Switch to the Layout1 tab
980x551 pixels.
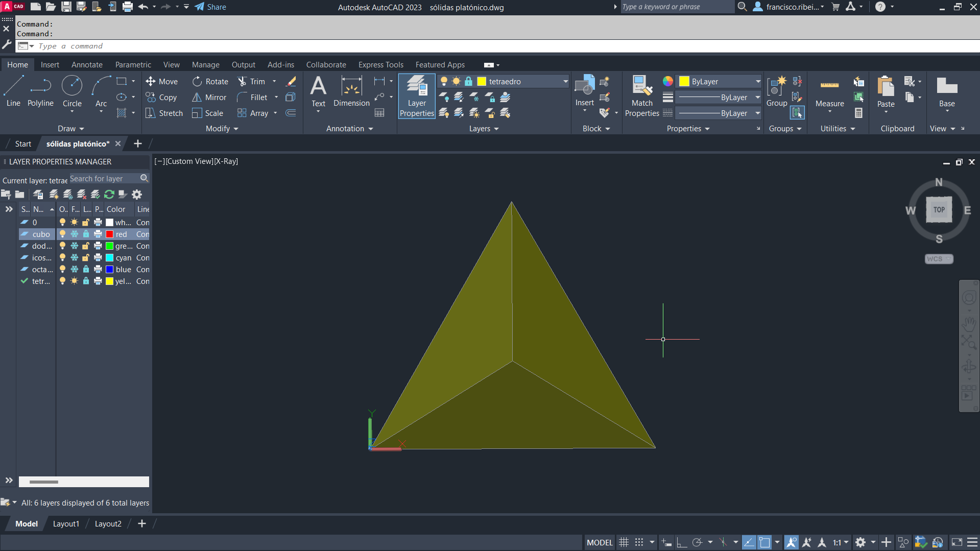click(x=66, y=523)
